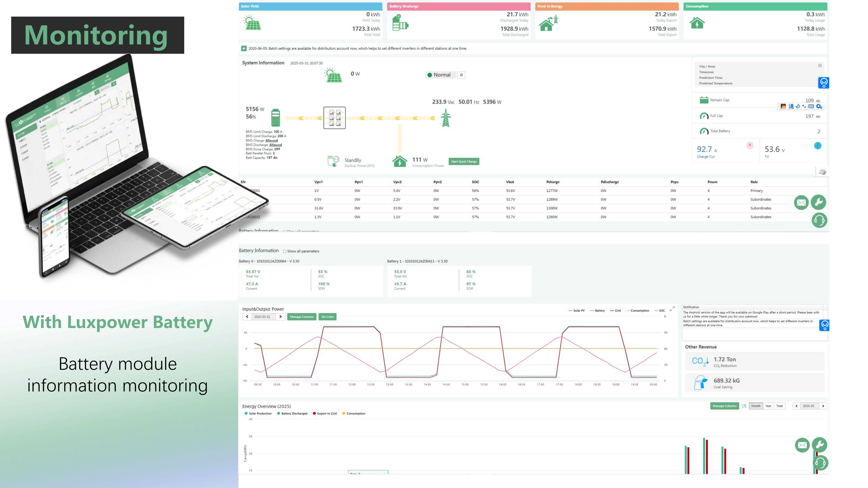Click the moon icon in the IME toolbar
The image size is (868, 488).
pos(798,106)
